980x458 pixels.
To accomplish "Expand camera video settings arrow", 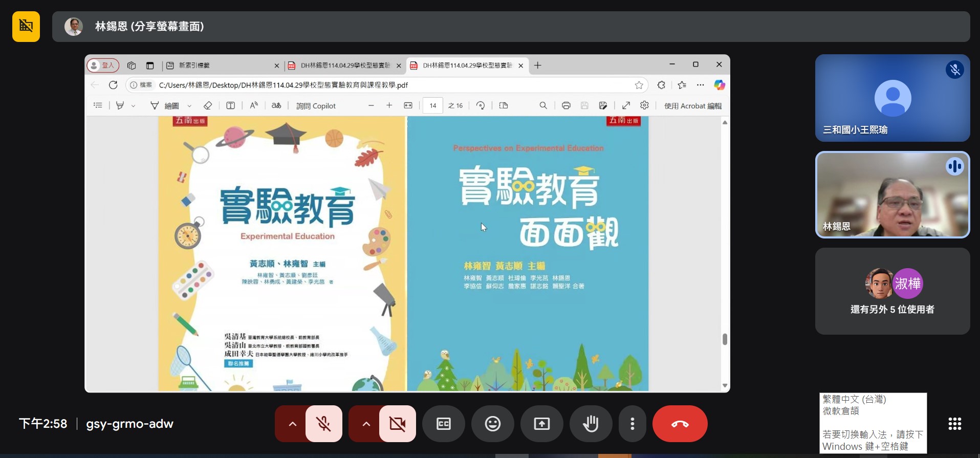I will [366, 424].
